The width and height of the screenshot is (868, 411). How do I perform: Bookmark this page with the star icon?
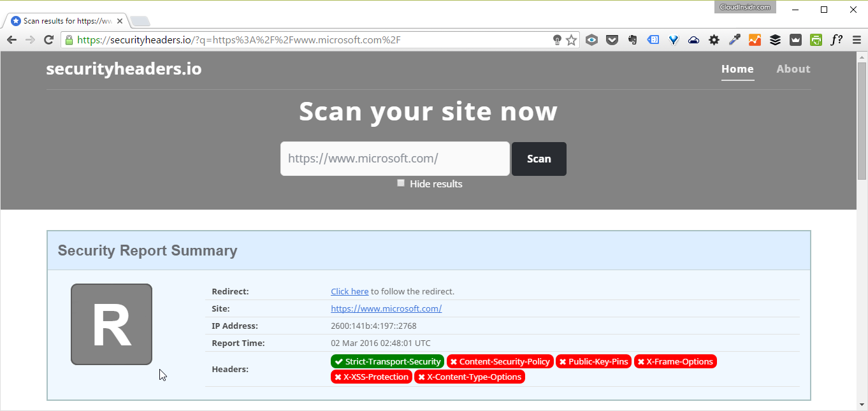click(x=571, y=40)
